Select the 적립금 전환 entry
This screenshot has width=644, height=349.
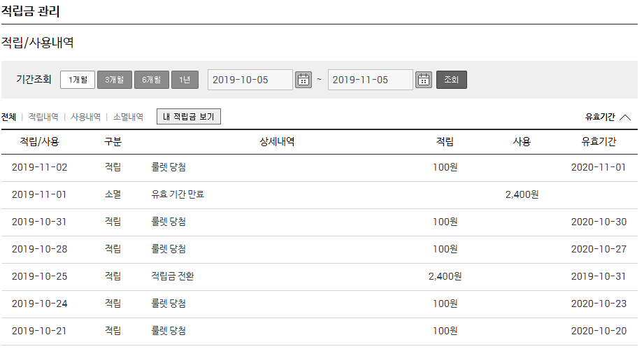[x=173, y=276]
